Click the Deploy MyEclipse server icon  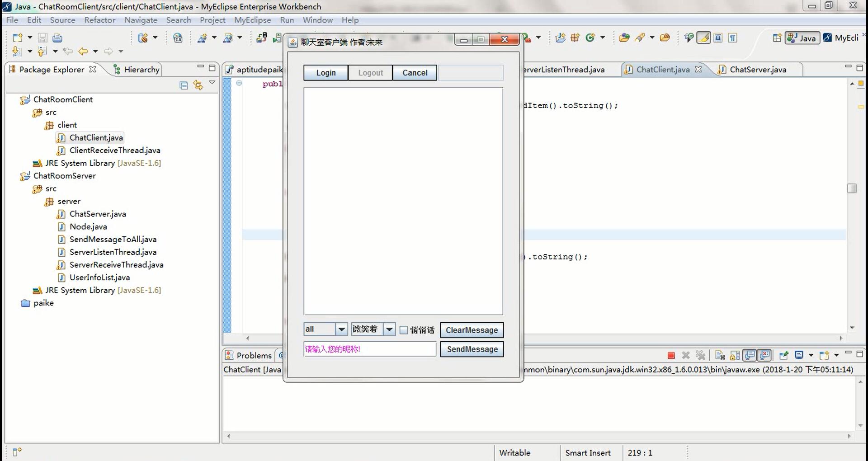point(261,38)
